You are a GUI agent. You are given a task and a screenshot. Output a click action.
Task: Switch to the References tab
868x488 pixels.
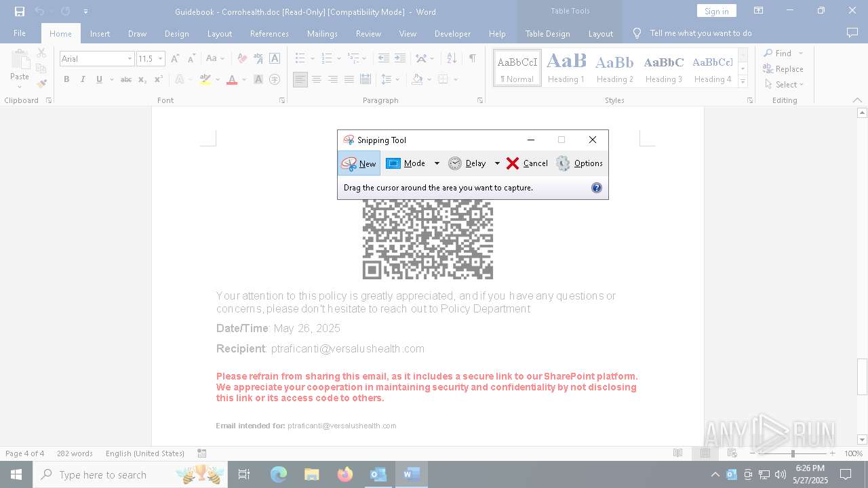(269, 33)
